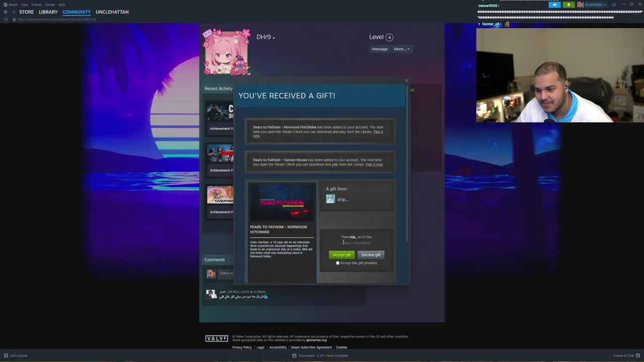Switch to the STORE tab
The image size is (644, 362).
(x=27, y=12)
